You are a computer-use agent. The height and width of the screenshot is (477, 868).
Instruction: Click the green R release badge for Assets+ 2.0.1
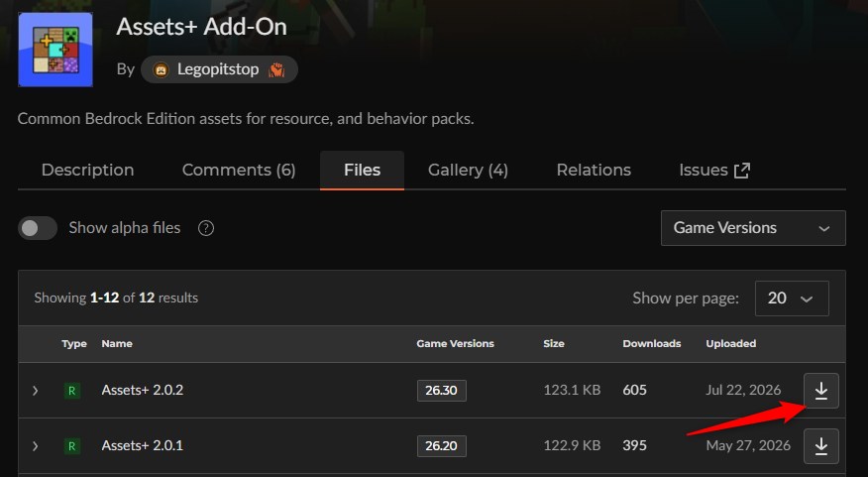[72, 446]
